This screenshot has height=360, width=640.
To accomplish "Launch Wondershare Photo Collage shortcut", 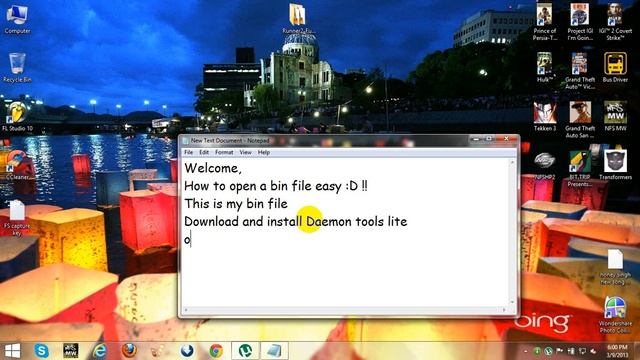I will 615,315.
